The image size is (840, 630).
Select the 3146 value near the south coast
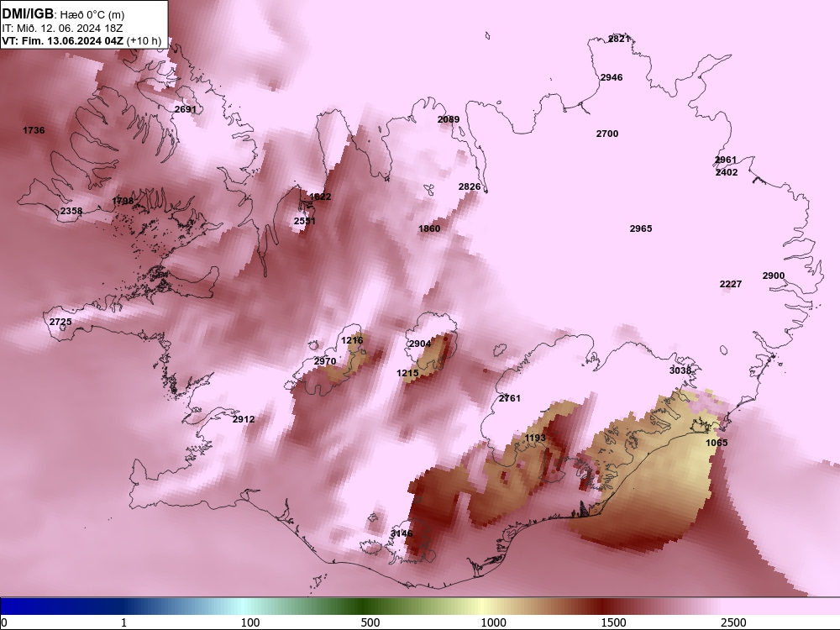pos(402,533)
